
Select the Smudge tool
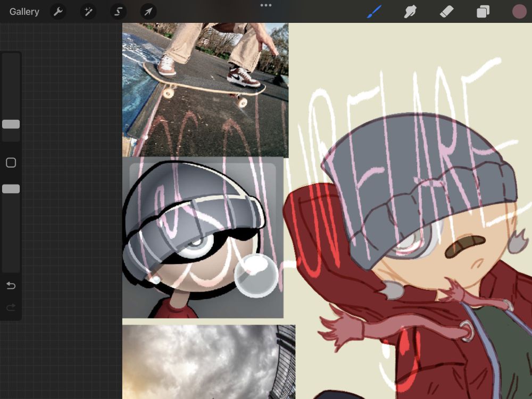(x=410, y=12)
